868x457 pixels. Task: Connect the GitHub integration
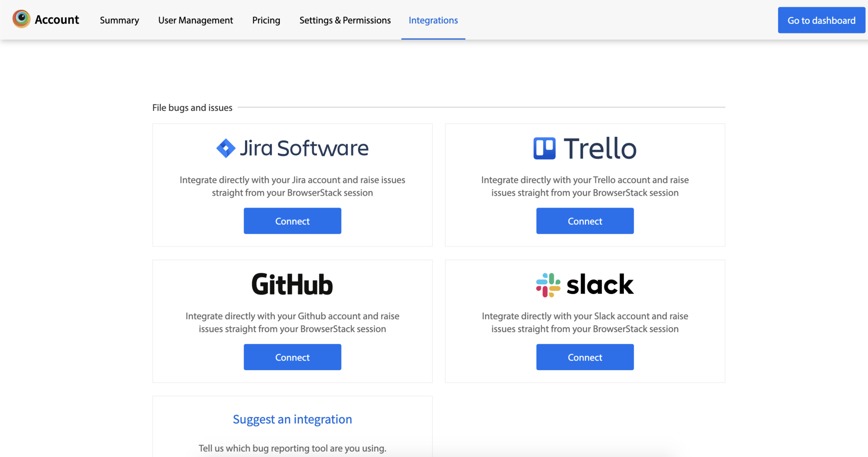pyautogui.click(x=292, y=357)
